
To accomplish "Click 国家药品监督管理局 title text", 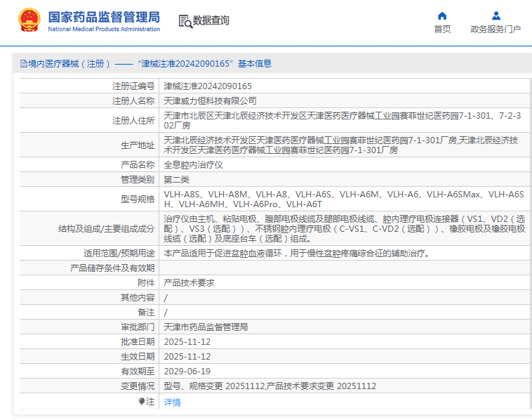I will point(104,17).
